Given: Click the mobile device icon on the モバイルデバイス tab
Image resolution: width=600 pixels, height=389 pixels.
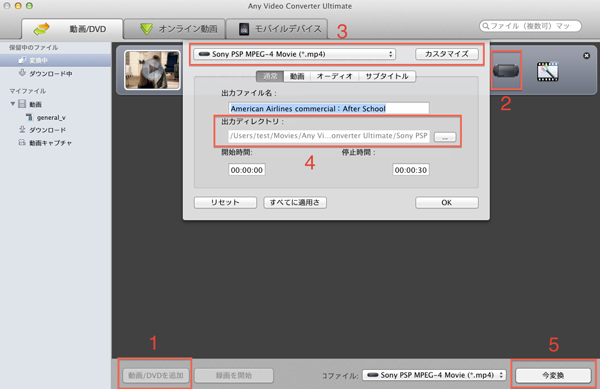Looking at the screenshot, I should click(x=244, y=29).
